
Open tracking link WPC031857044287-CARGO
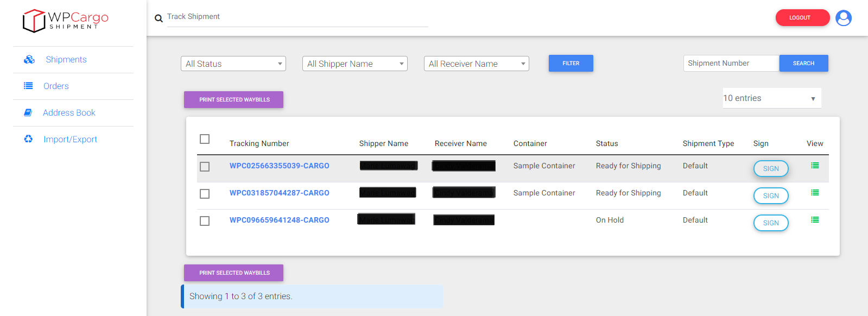click(279, 193)
